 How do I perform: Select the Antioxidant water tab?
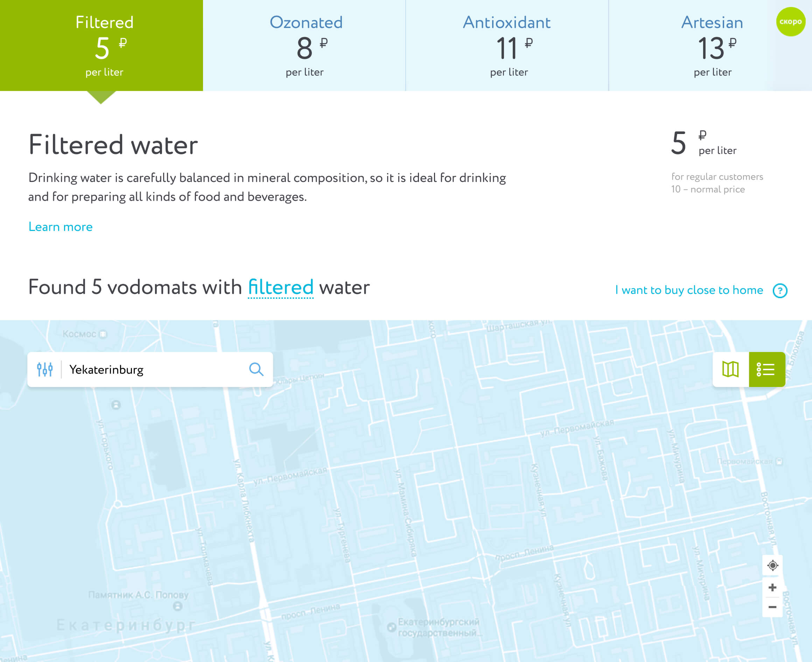click(507, 45)
